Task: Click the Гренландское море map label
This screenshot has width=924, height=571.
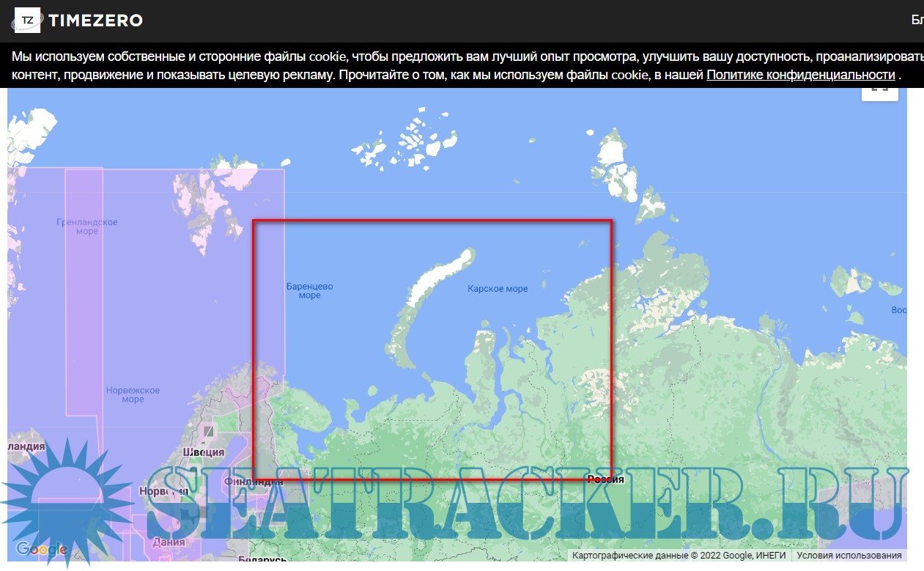Action: [86, 226]
